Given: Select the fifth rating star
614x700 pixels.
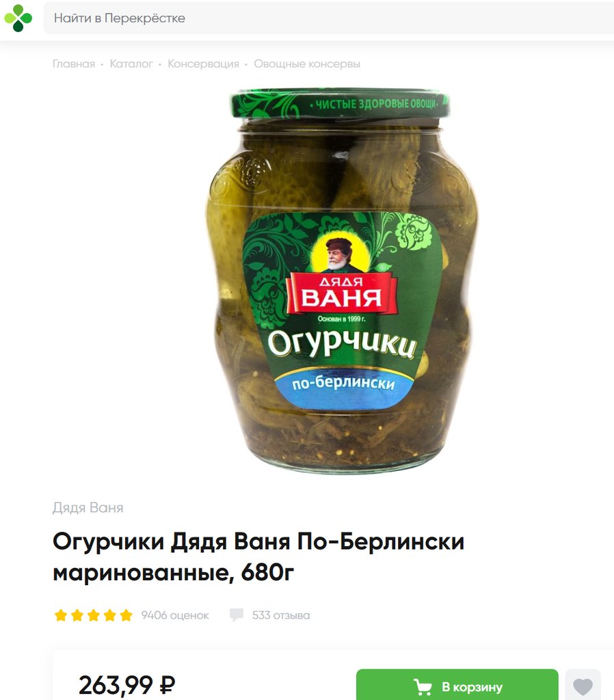Looking at the screenshot, I should click(126, 615).
